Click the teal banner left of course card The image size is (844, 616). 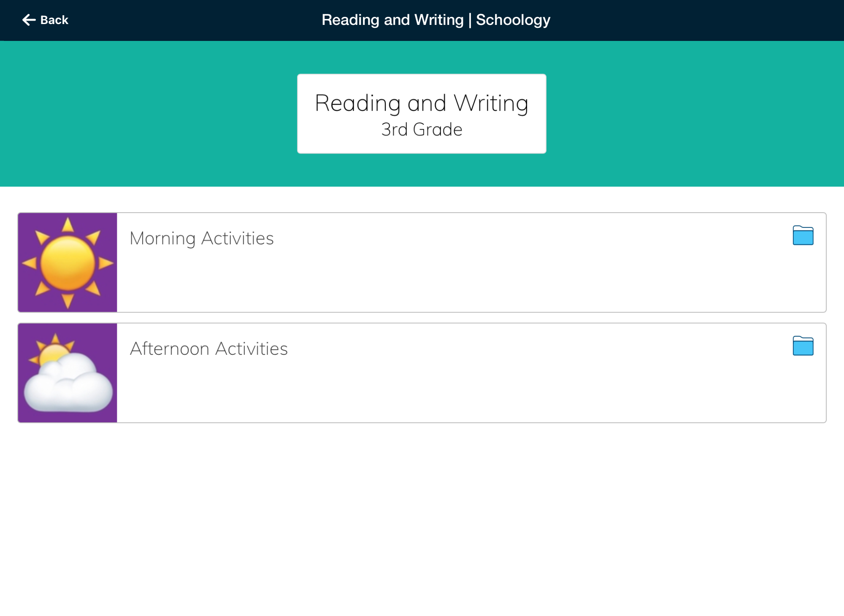click(x=148, y=114)
